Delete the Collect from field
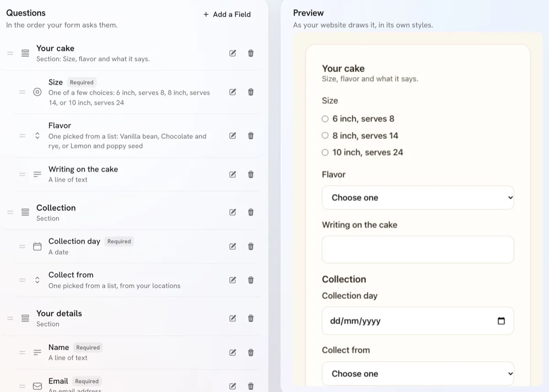Viewport: 549px width, 392px height. [x=251, y=280]
